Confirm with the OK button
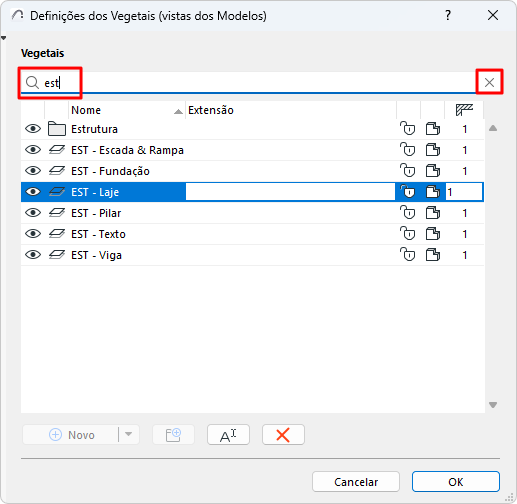 [456, 482]
